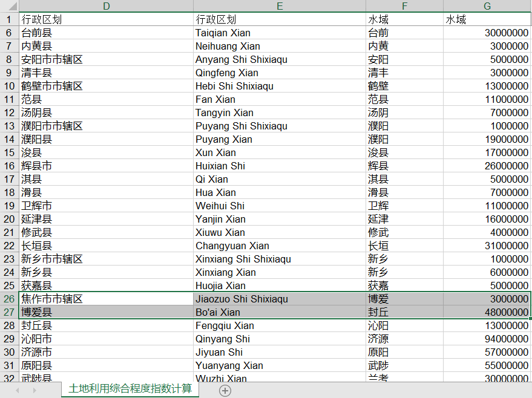This screenshot has height=398, width=532.
Task: Click the cell 安阳市市辖区
Action: pyautogui.click(x=106, y=59)
